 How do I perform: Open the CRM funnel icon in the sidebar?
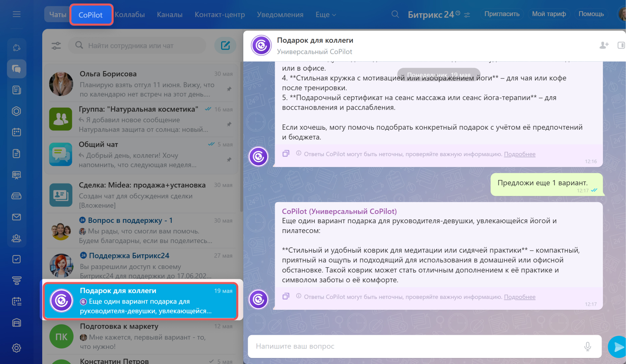coord(16,280)
